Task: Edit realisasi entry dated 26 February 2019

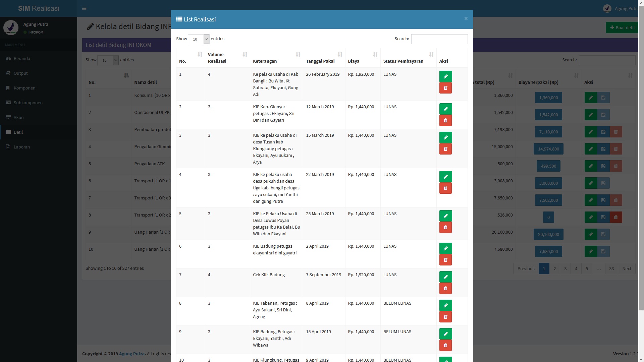Action: 445,76
